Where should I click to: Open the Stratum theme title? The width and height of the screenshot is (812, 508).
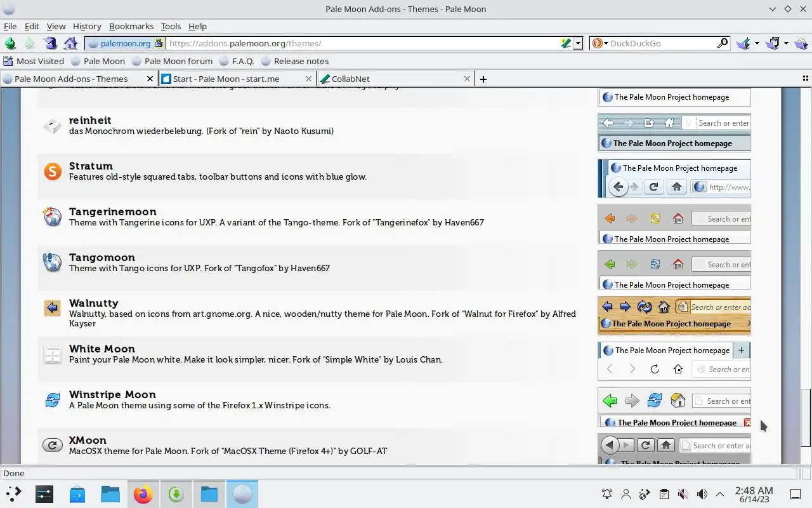(x=91, y=166)
